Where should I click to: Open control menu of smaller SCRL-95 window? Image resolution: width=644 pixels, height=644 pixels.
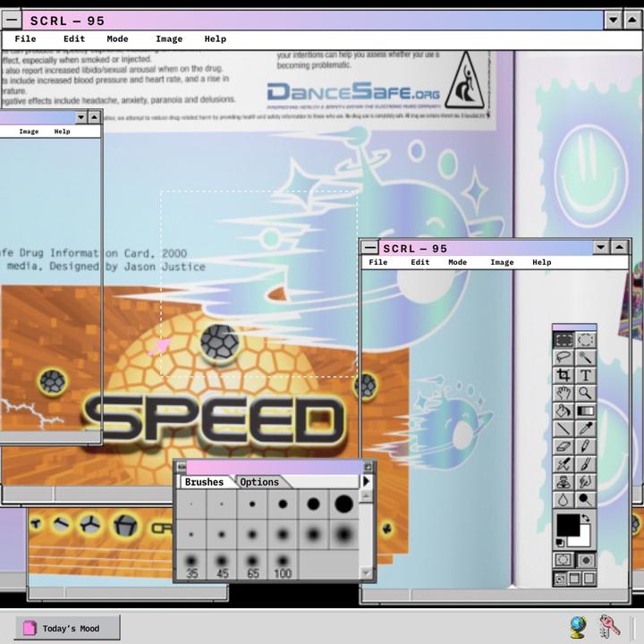[x=369, y=248]
